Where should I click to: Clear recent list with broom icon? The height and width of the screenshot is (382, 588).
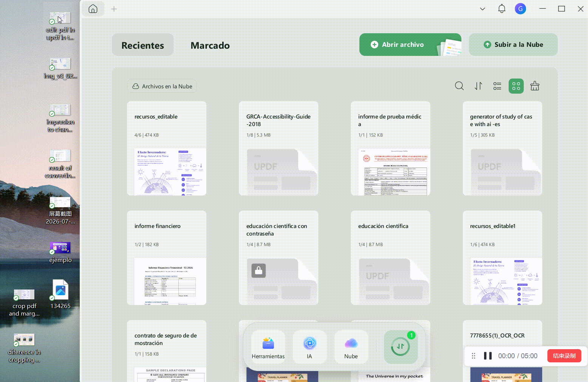point(535,86)
